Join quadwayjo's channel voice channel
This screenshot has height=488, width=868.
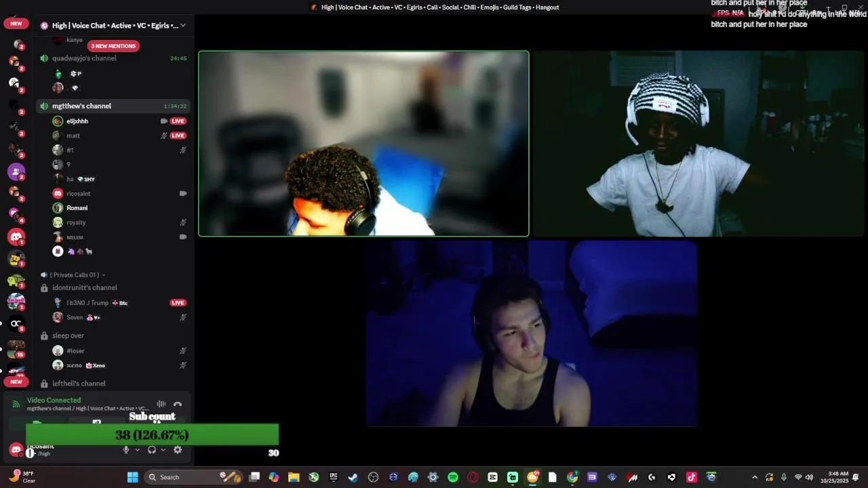click(x=113, y=58)
